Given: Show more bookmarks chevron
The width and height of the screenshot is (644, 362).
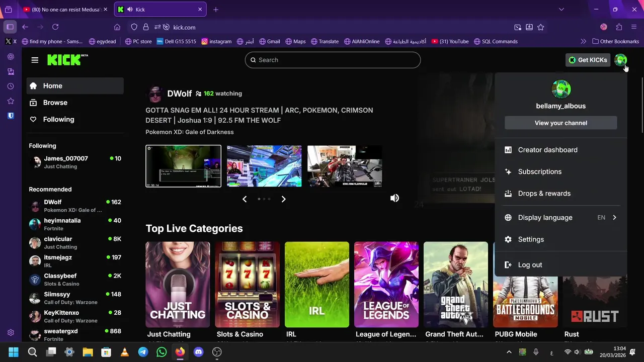Looking at the screenshot, I should click(x=583, y=42).
